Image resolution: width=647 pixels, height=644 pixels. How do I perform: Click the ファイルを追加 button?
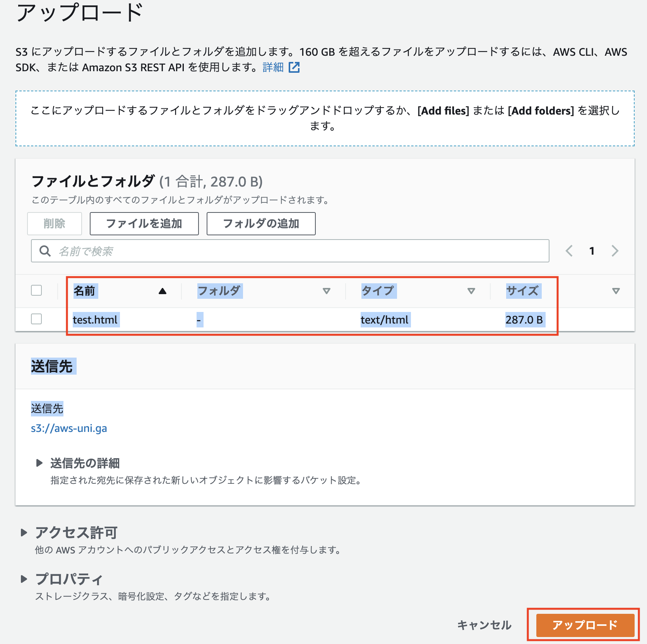(x=144, y=224)
